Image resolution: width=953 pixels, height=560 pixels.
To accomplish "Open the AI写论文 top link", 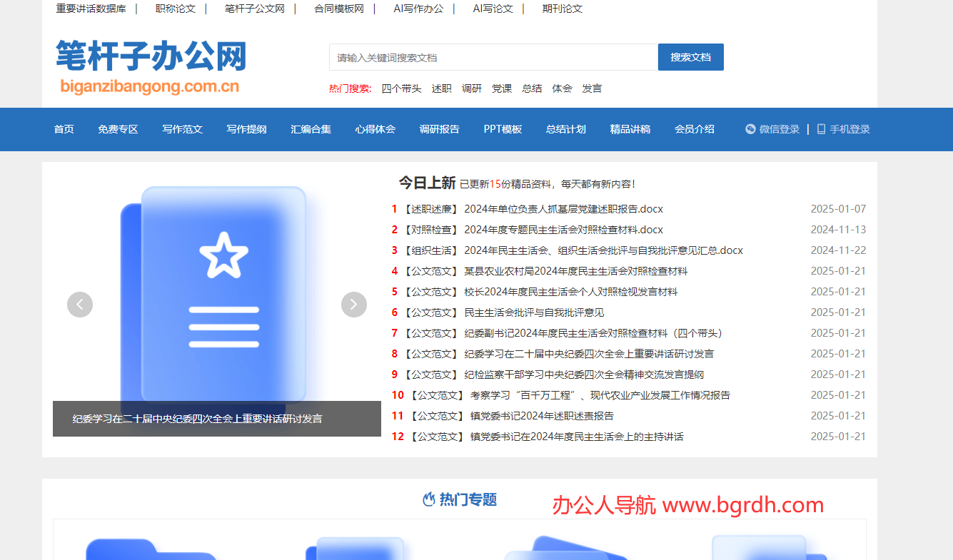I will pyautogui.click(x=491, y=9).
